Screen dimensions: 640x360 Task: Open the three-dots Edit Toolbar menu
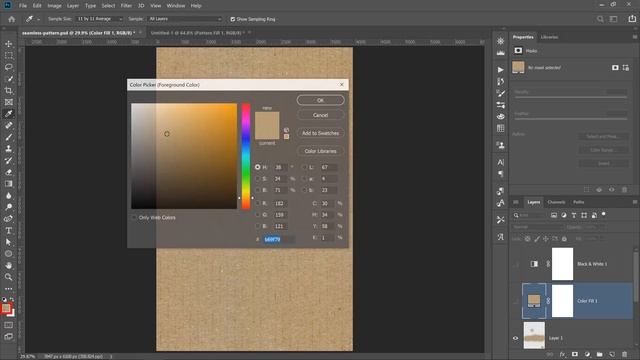click(9, 289)
